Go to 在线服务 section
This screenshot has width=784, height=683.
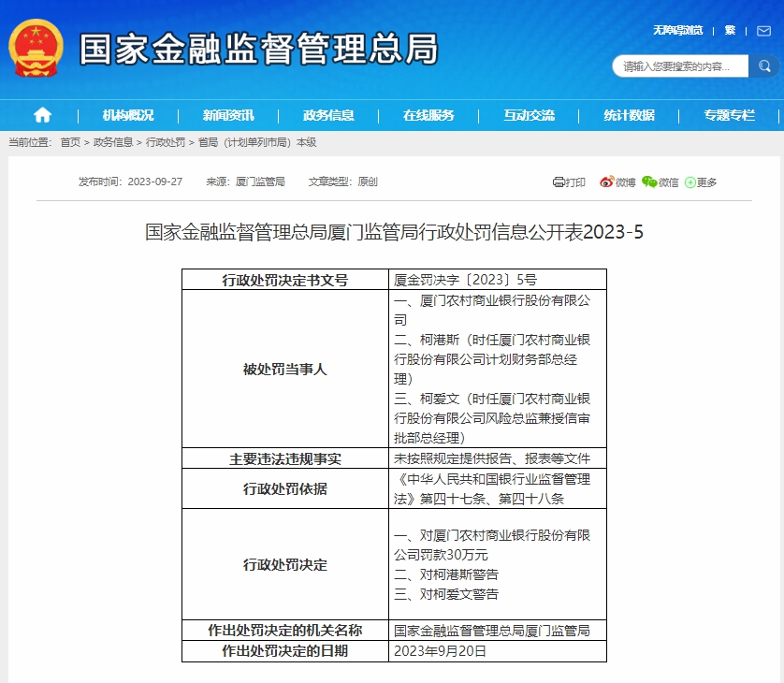(x=428, y=115)
